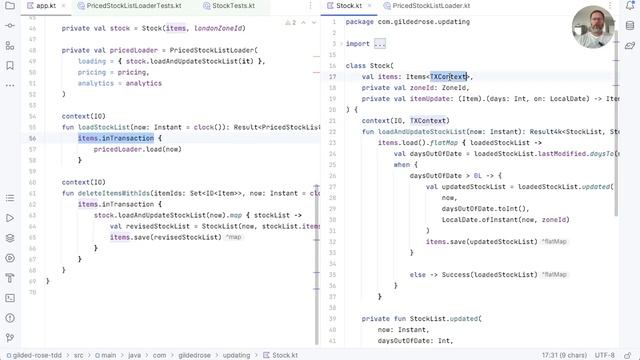This screenshot has height=360, width=640.
Task: Click gildedrose breadcrumb
Action: 194,355
